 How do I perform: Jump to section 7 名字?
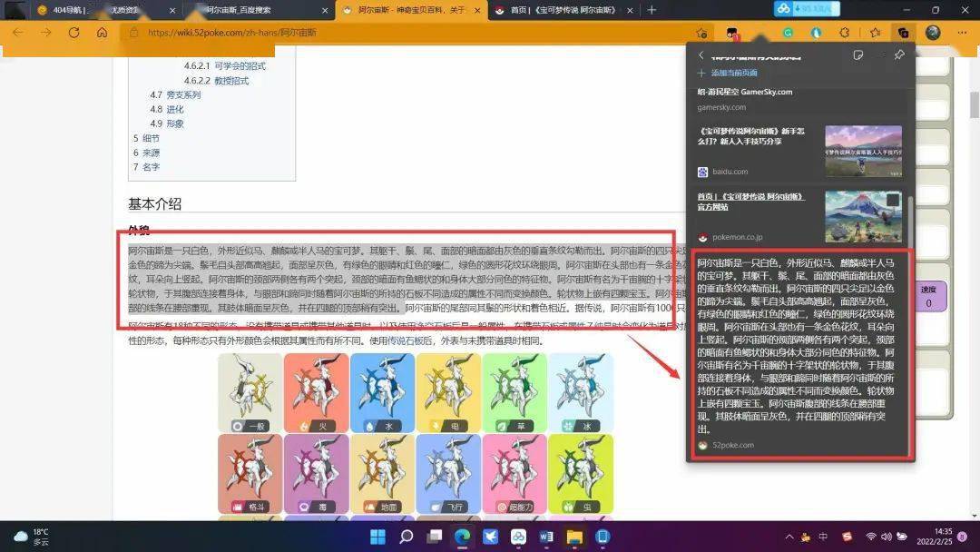(146, 167)
